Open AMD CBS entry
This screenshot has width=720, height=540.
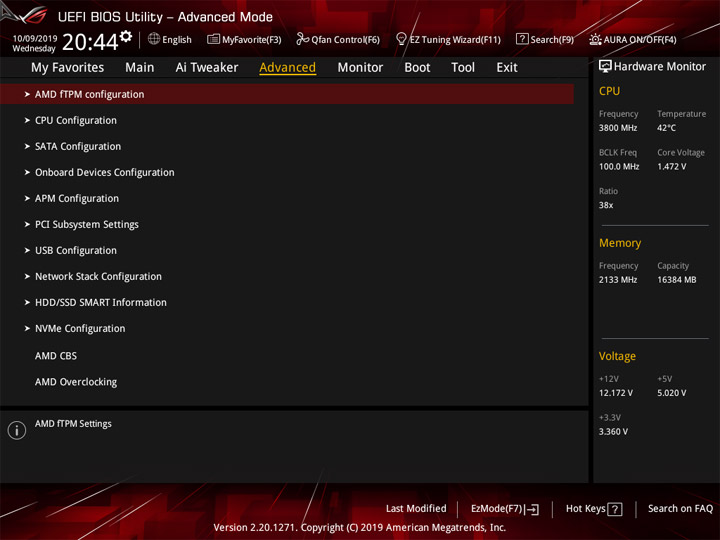pos(56,356)
